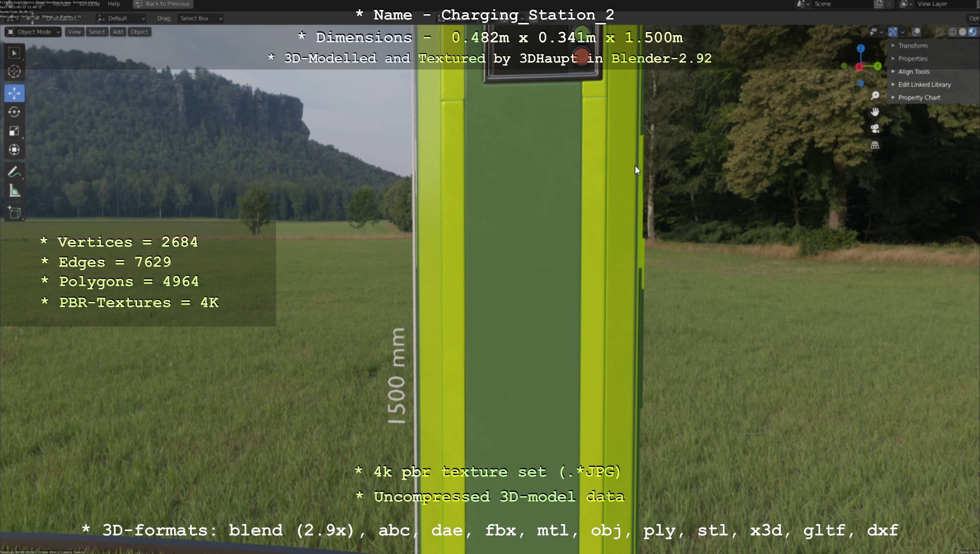Switch to wireframe viewport shading
Image resolution: width=980 pixels, height=554 pixels.
tap(953, 32)
